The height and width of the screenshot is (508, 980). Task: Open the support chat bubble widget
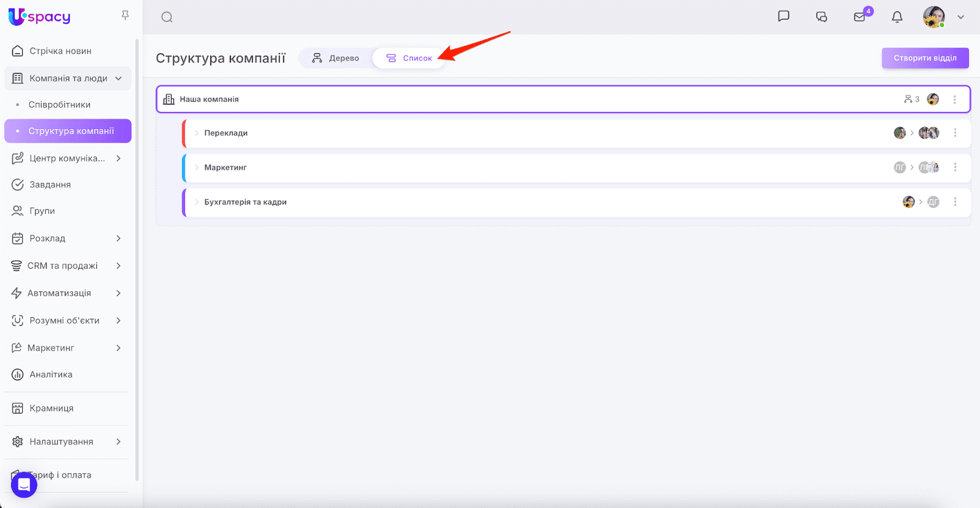[24, 485]
